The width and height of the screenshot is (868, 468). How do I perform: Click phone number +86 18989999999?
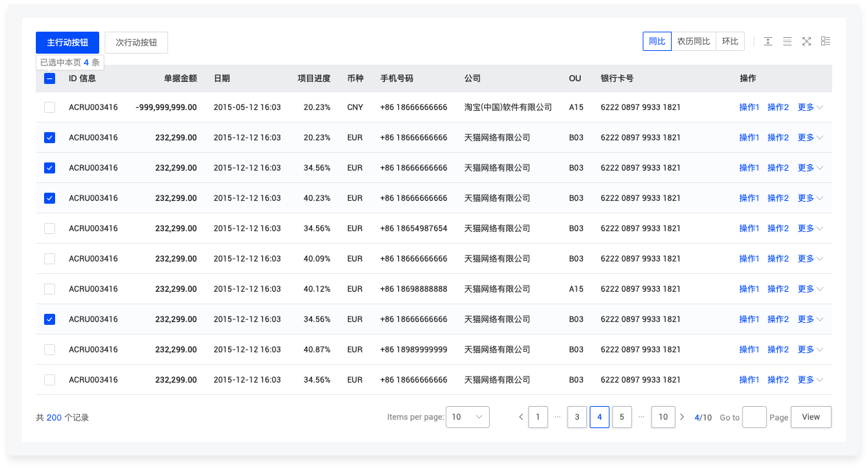pyautogui.click(x=413, y=350)
